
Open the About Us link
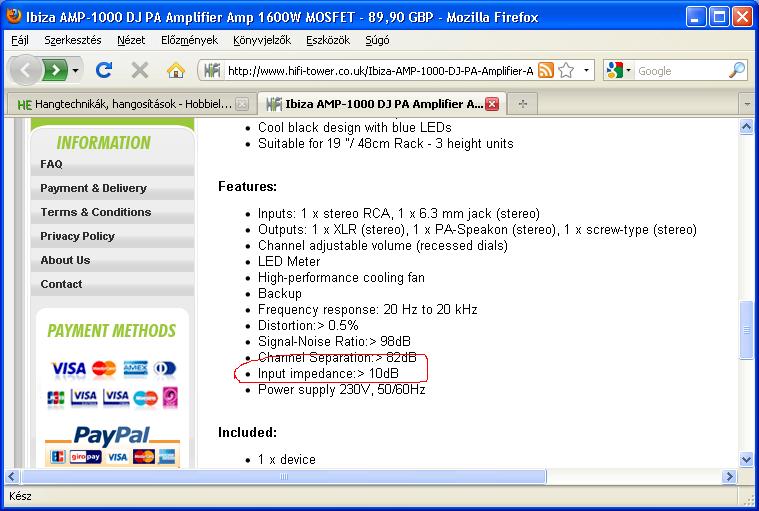click(x=65, y=260)
